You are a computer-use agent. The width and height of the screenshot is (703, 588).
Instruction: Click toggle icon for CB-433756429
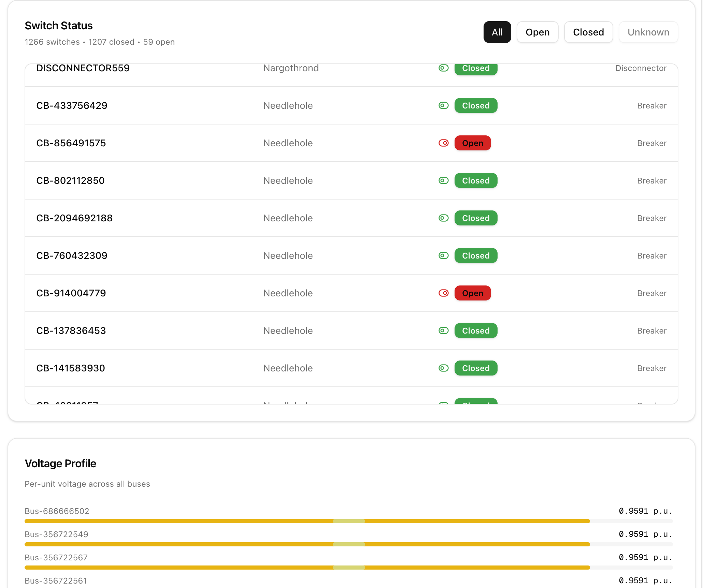coord(443,105)
